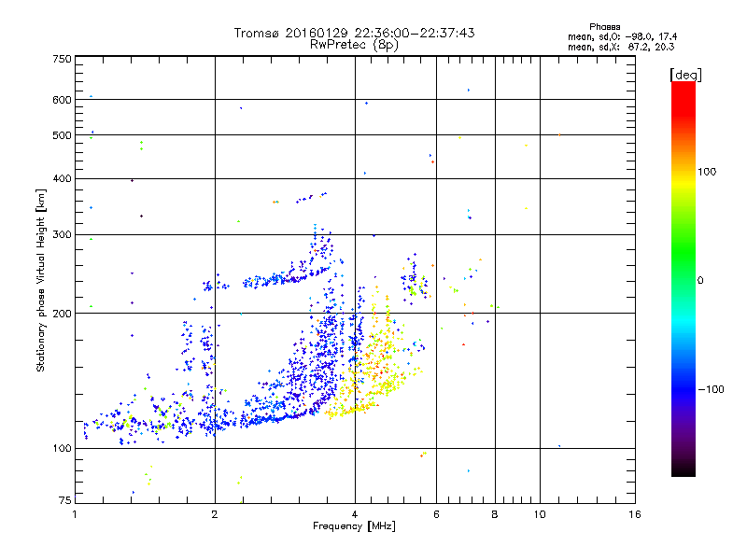Click the y-axis tick label '200'
747x560 pixels.
pyautogui.click(x=62, y=314)
